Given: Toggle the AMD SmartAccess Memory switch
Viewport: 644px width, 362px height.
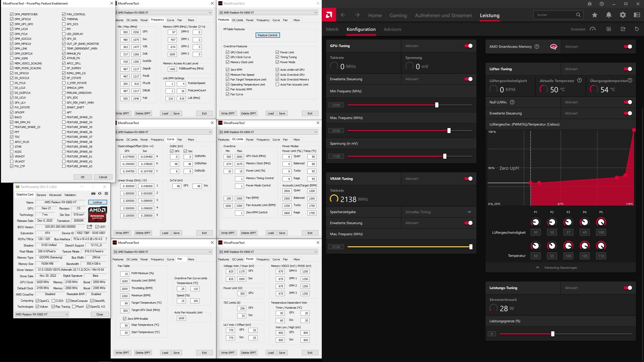Looking at the screenshot, I should coord(628,47).
